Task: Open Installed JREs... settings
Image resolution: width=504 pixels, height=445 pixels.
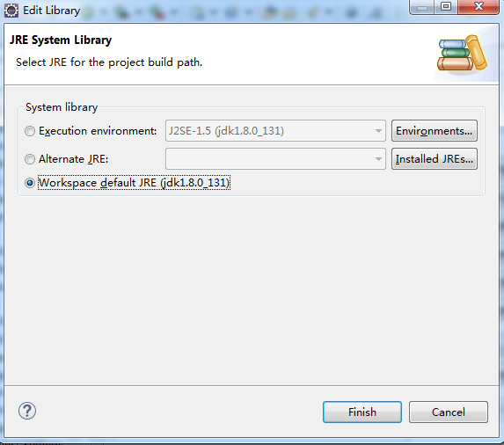Action: click(x=435, y=158)
